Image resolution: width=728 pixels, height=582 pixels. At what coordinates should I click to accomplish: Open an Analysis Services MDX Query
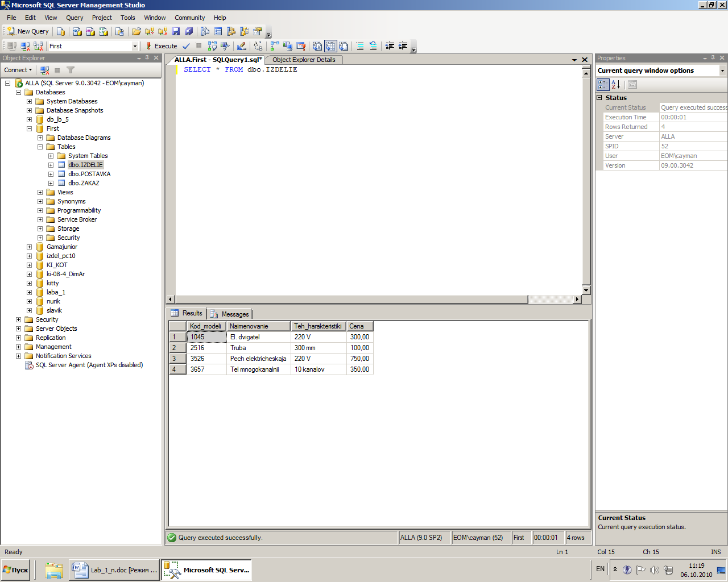[77, 31]
